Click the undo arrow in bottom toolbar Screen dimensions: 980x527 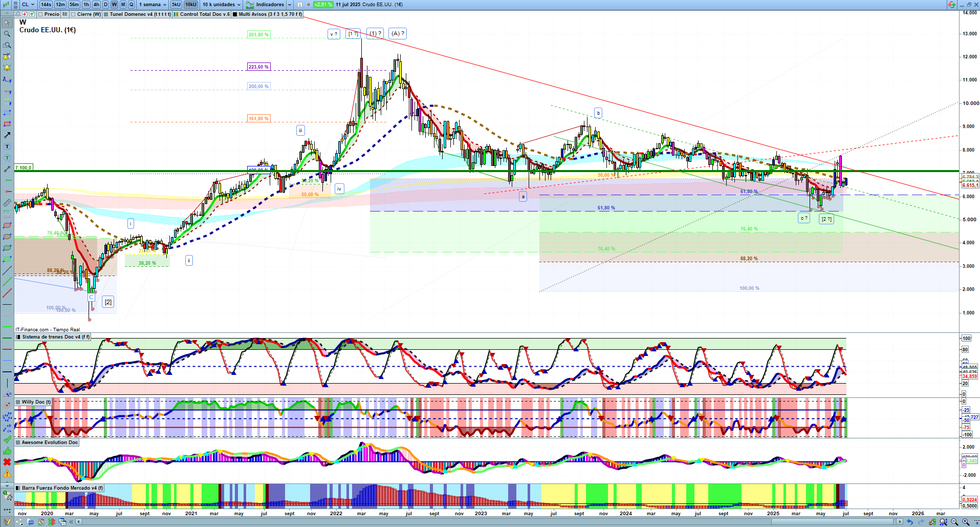coord(910,522)
